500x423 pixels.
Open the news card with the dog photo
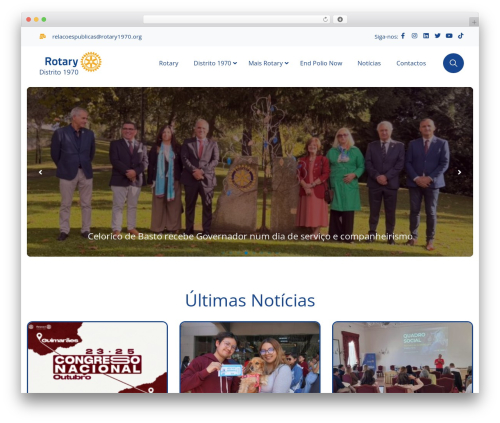(250, 357)
